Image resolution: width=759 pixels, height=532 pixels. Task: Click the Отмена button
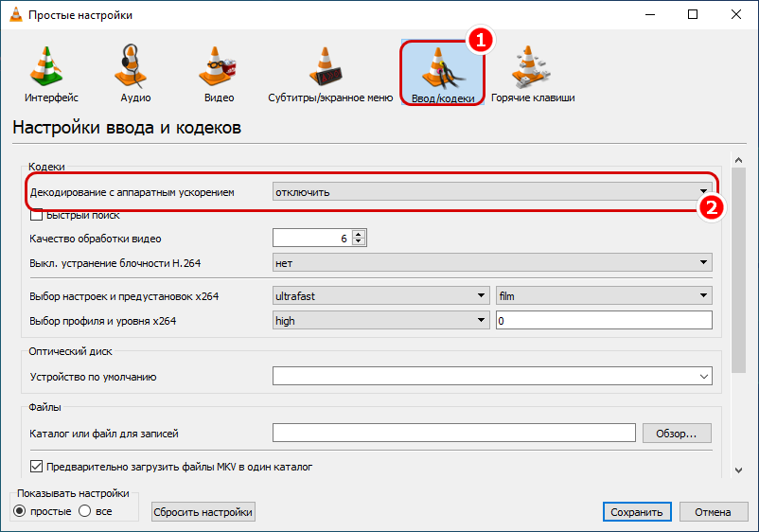(x=713, y=512)
